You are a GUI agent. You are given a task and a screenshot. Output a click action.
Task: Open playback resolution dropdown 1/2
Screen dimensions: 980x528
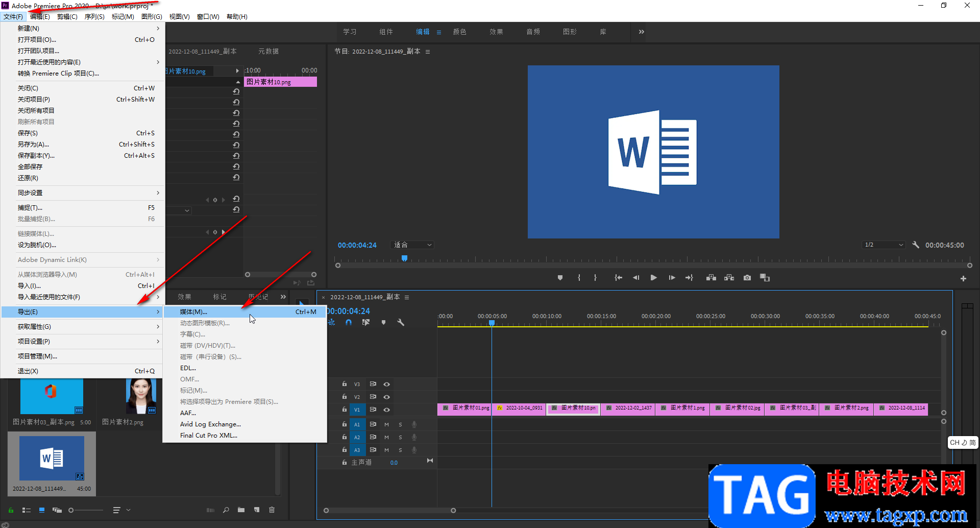(x=884, y=245)
